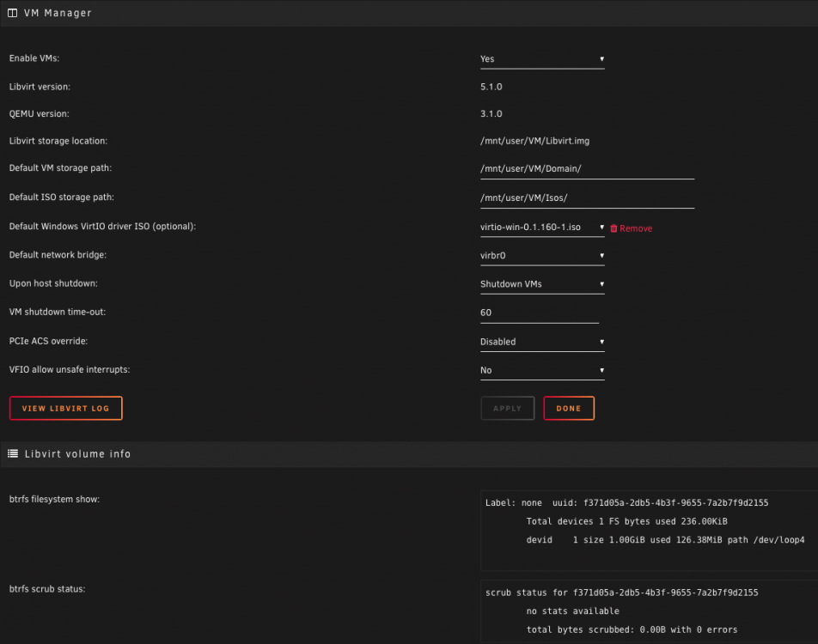Viewport: 818px width, 644px height.
Task: Click the PCIe ACS override label
Action: pyautogui.click(x=48, y=341)
